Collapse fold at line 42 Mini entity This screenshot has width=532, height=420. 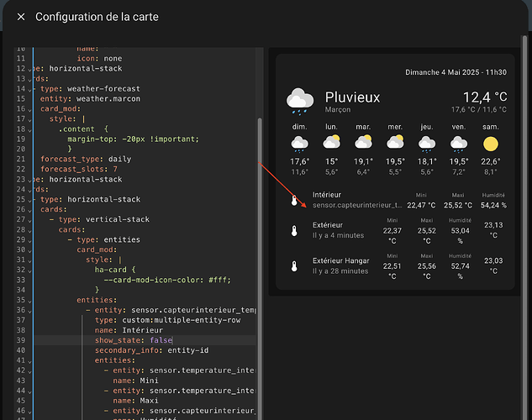[x=30, y=372]
